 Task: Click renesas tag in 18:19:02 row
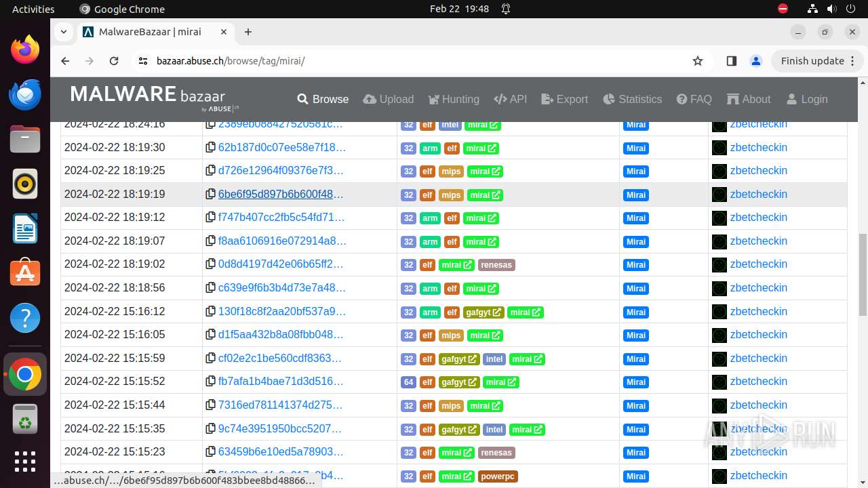coord(496,265)
